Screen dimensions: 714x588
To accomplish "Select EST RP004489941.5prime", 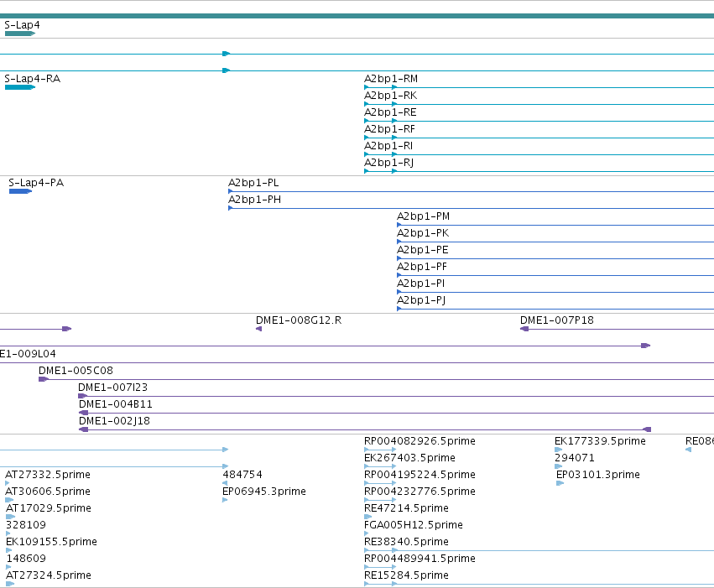I will [420, 559].
